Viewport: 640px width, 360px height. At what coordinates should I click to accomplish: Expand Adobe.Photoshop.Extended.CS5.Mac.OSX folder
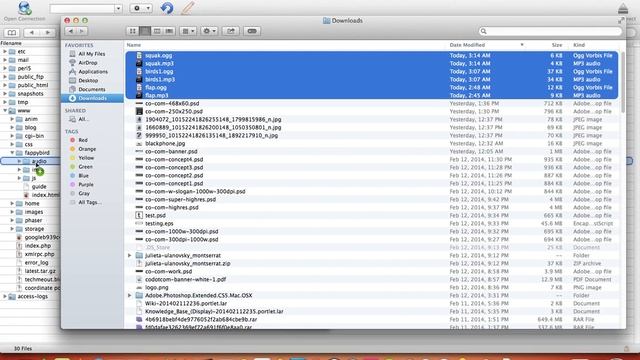130,296
